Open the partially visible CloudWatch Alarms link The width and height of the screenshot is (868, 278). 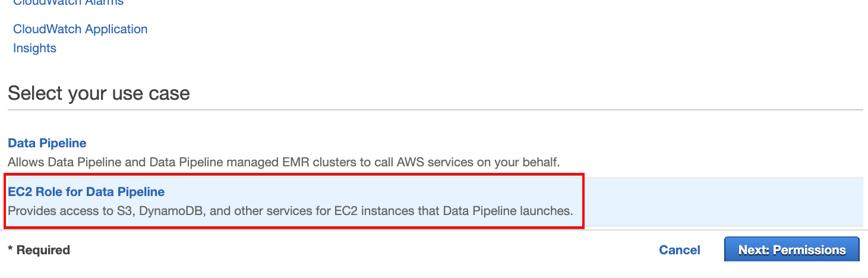[68, 2]
